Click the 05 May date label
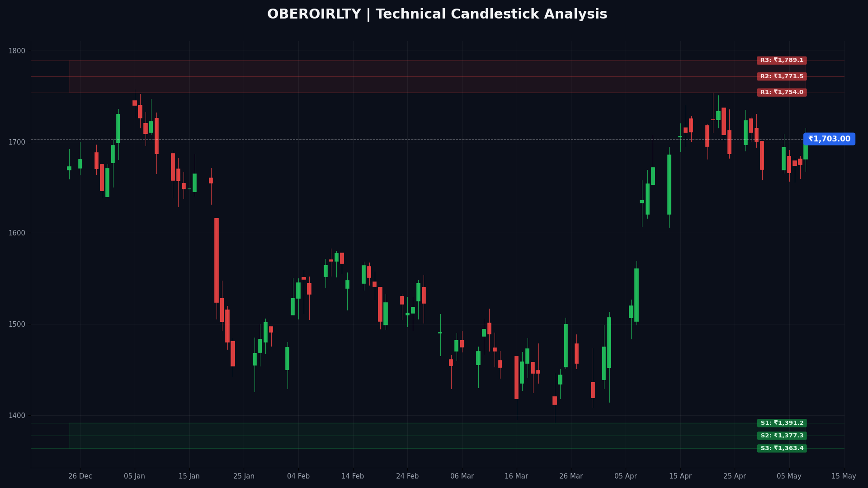 [x=789, y=476]
